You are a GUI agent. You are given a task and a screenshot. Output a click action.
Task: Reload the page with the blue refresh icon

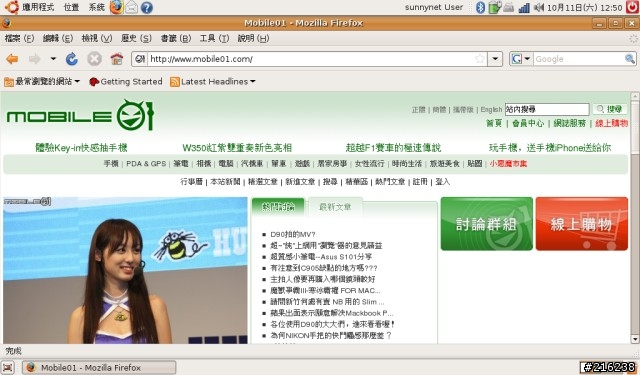coord(72,59)
